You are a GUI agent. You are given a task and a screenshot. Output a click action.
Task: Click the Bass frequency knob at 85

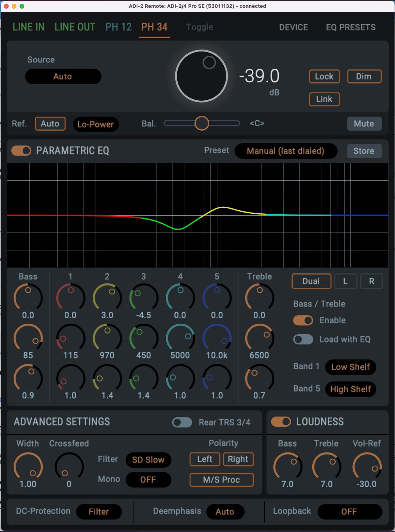[28, 338]
